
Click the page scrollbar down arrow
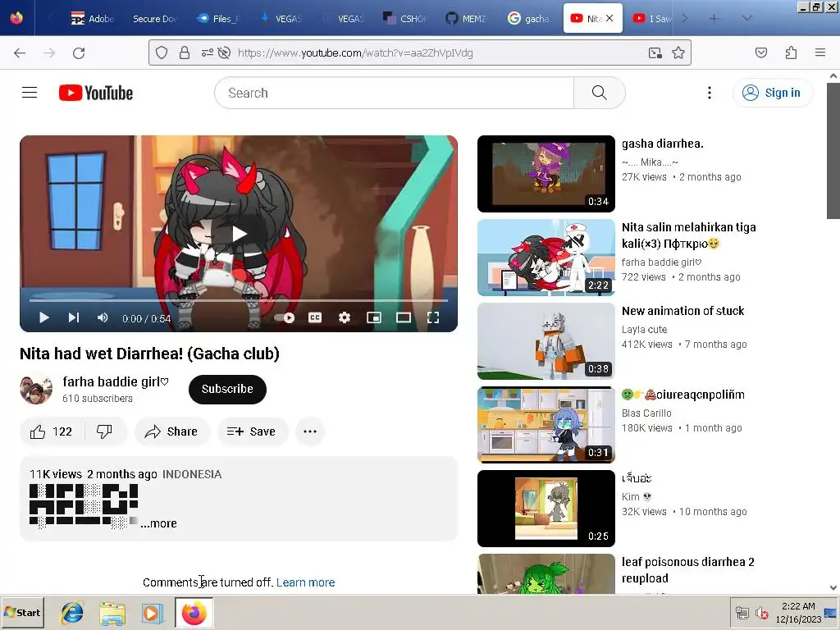point(833,587)
